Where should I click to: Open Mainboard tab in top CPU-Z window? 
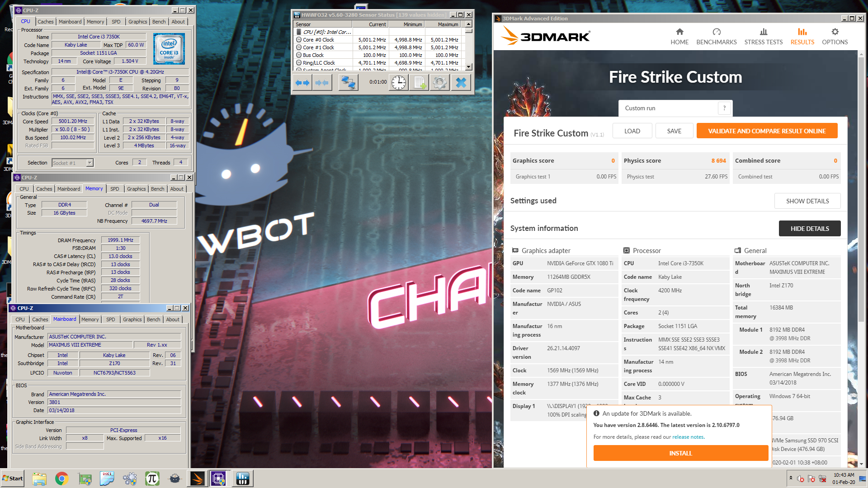click(70, 22)
